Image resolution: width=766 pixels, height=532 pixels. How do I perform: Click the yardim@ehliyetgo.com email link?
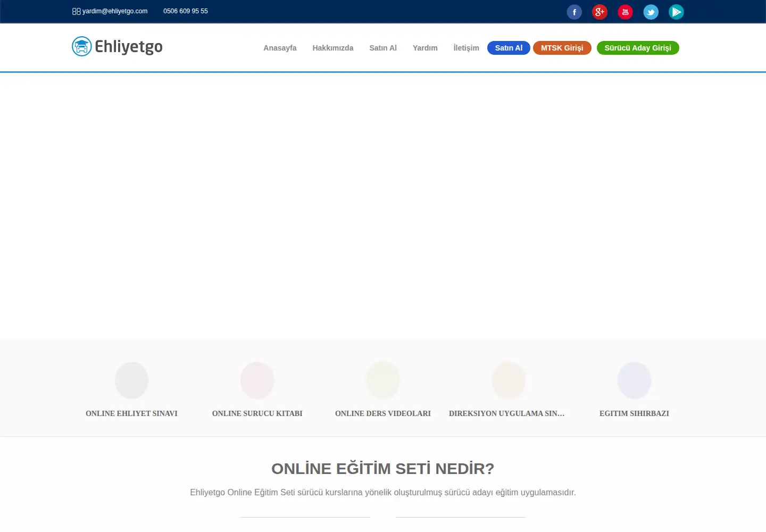point(115,11)
